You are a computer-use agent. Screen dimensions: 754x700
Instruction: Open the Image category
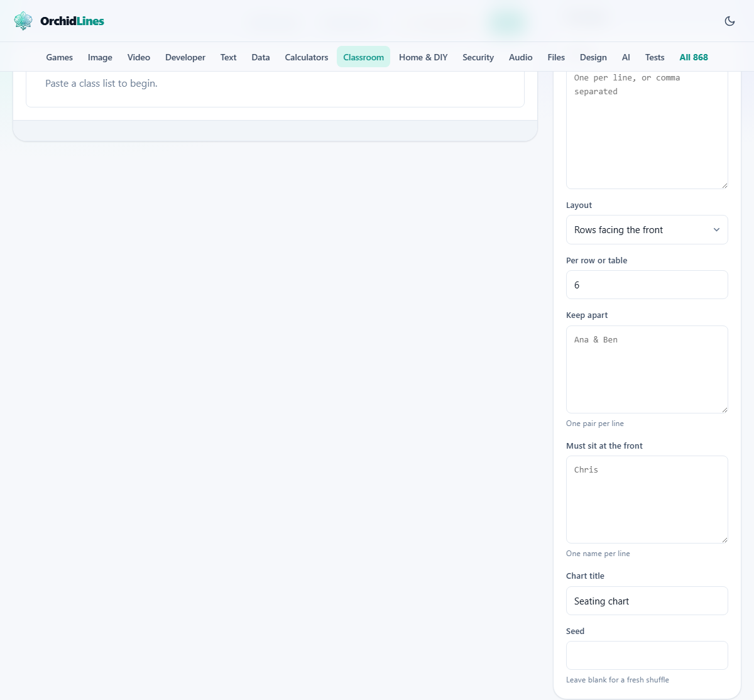click(x=100, y=57)
